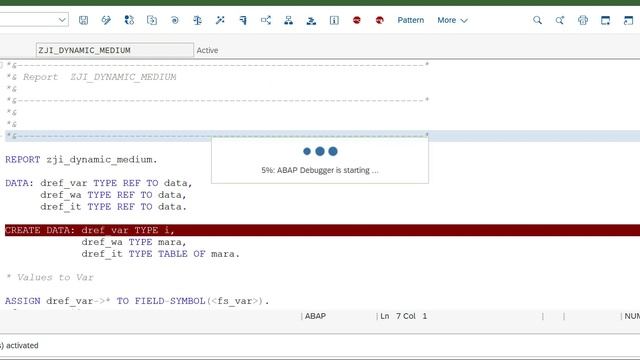Screen dimensions: 640x360
Task: Click the Direct Processing test icon
Action: pos(243,20)
